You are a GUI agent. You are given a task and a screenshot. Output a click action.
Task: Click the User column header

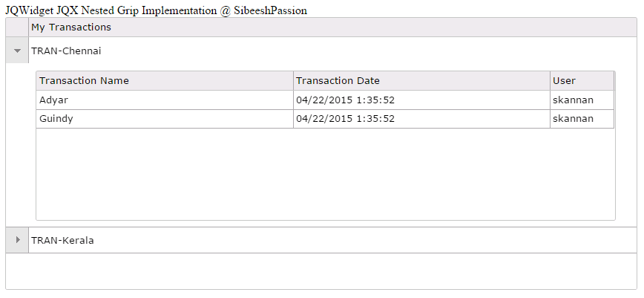(x=565, y=81)
